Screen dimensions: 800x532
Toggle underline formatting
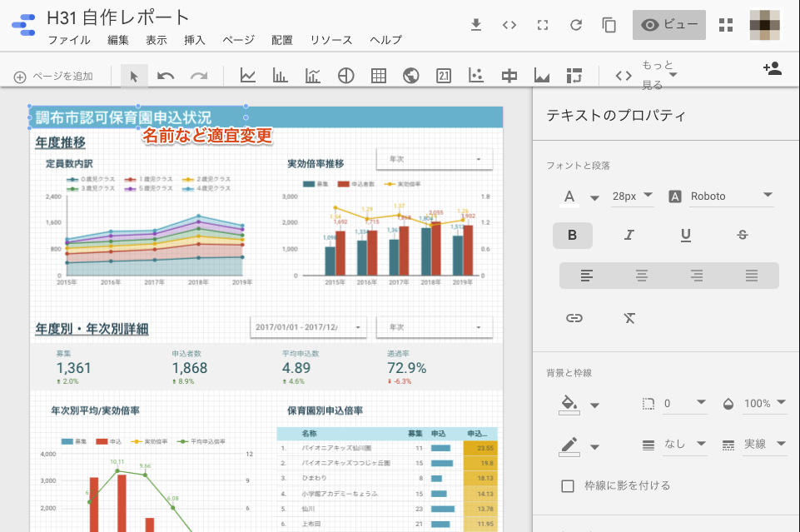(686, 235)
